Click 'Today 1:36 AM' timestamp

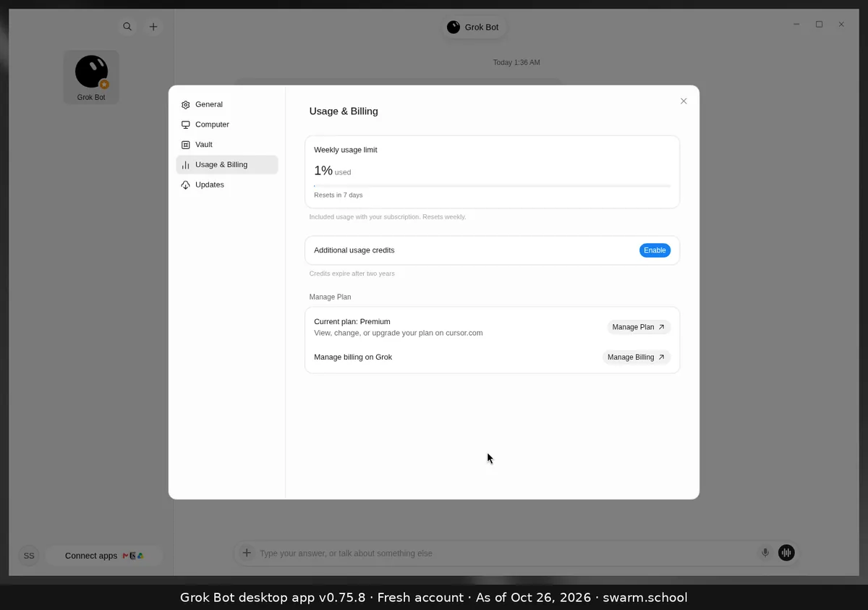click(516, 63)
